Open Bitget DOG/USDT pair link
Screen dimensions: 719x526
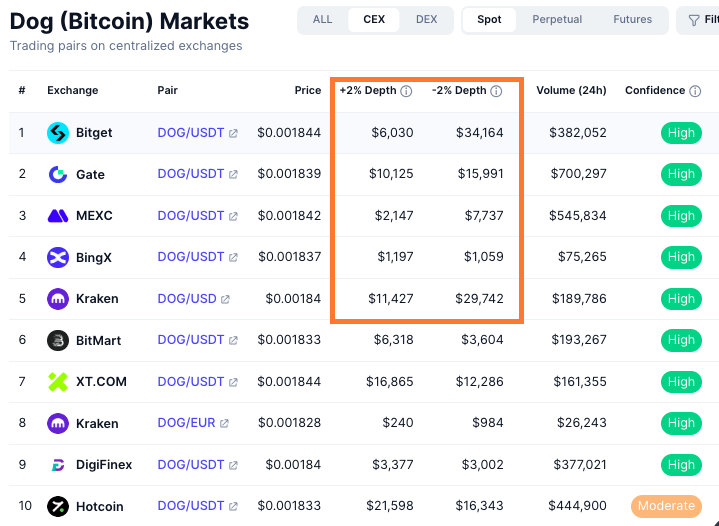[191, 133]
